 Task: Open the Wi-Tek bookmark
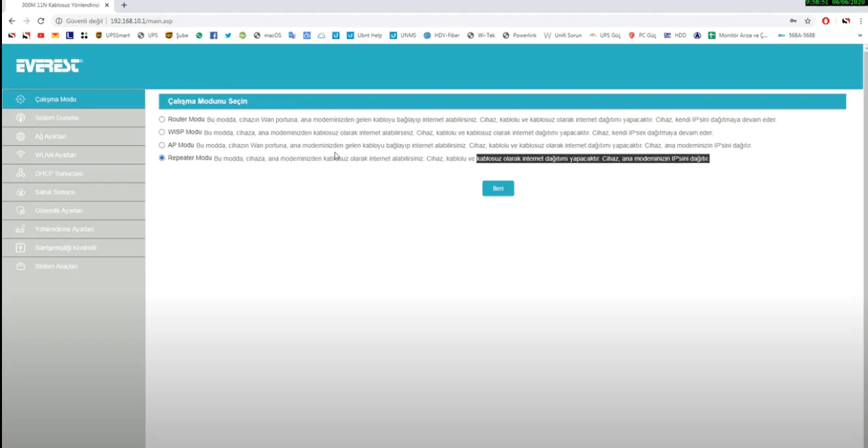481,36
